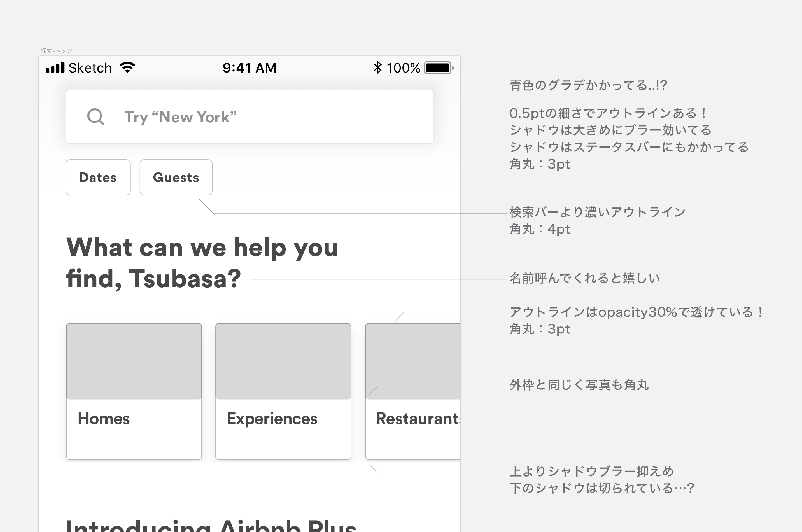
Task: Select the note 下のシャドウは切られている…?
Action: (x=602, y=488)
